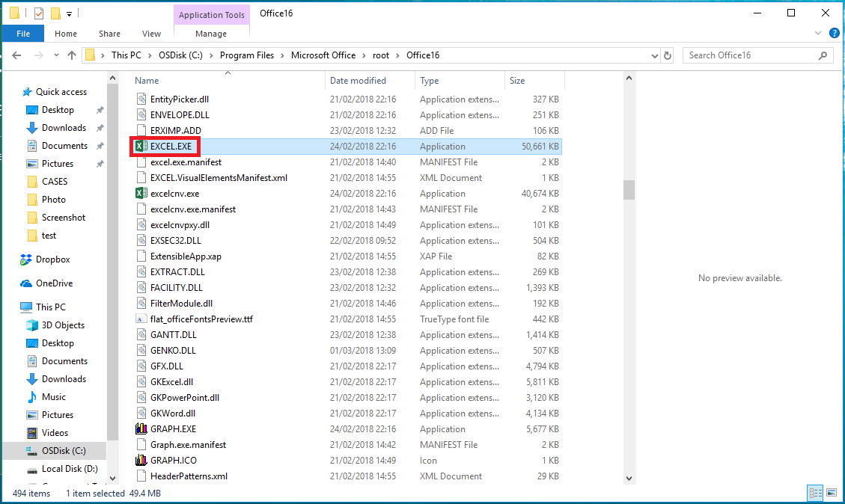Select the Photo folder in navigation pane
Image resolution: width=845 pixels, height=504 pixels.
(x=54, y=200)
